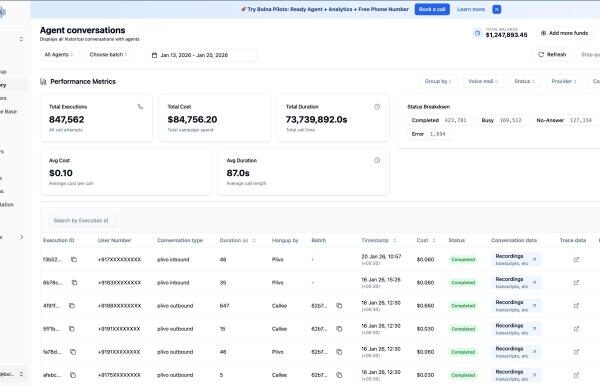Image resolution: width=600 pixels, height=386 pixels.
Task: Click the 87.0s average duration value
Action: pos(238,173)
